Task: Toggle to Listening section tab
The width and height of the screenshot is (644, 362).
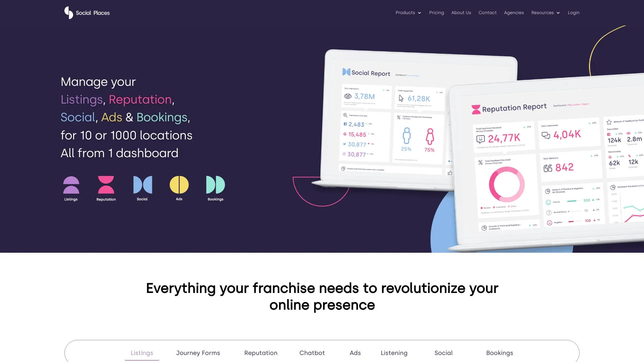Action: (394, 353)
